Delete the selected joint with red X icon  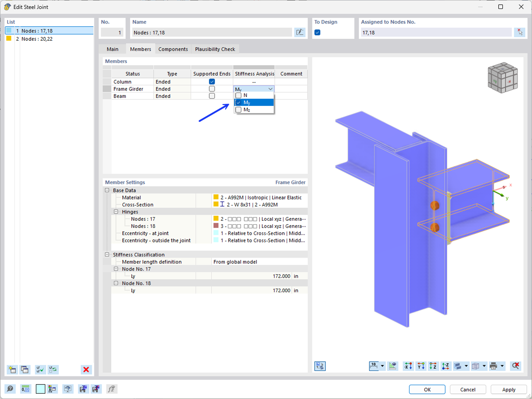86,369
